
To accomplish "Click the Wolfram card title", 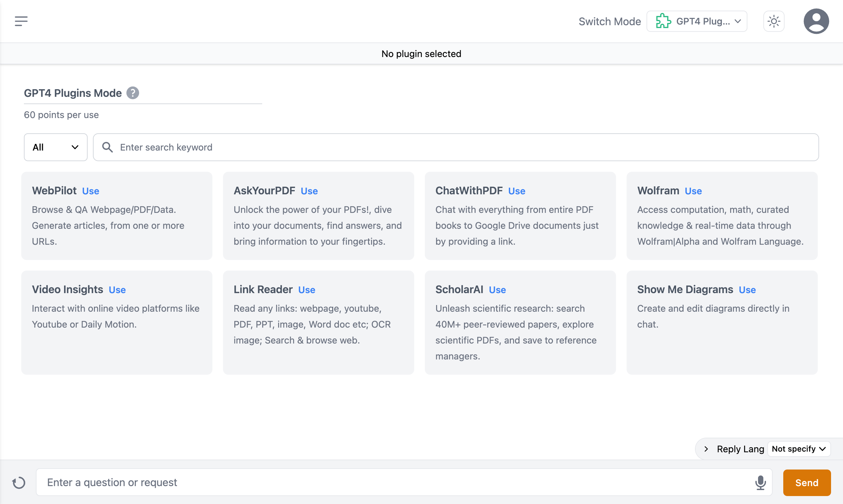I will (x=658, y=191).
